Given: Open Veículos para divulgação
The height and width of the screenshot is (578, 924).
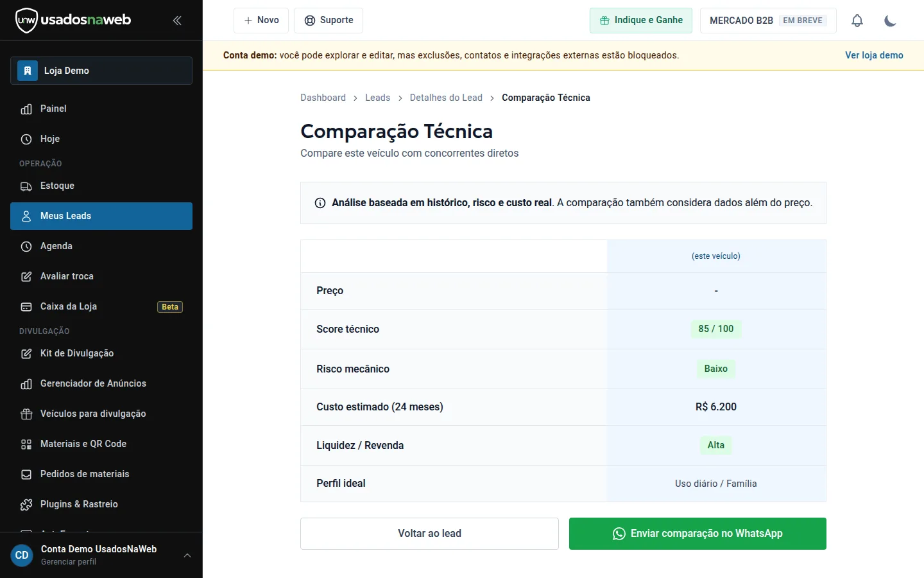Looking at the screenshot, I should pyautogui.click(x=101, y=414).
